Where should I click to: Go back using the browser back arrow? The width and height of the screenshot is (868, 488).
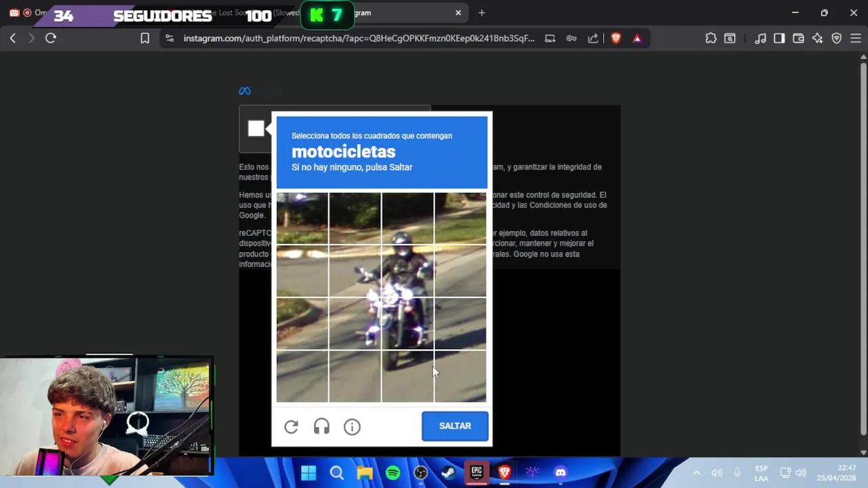pyautogui.click(x=13, y=39)
